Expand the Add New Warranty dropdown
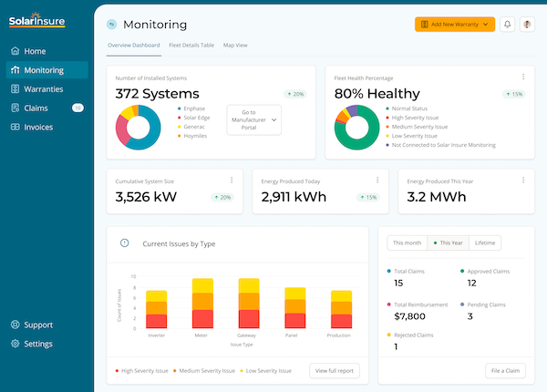Image resolution: width=547 pixels, height=392 pixels. tap(486, 25)
